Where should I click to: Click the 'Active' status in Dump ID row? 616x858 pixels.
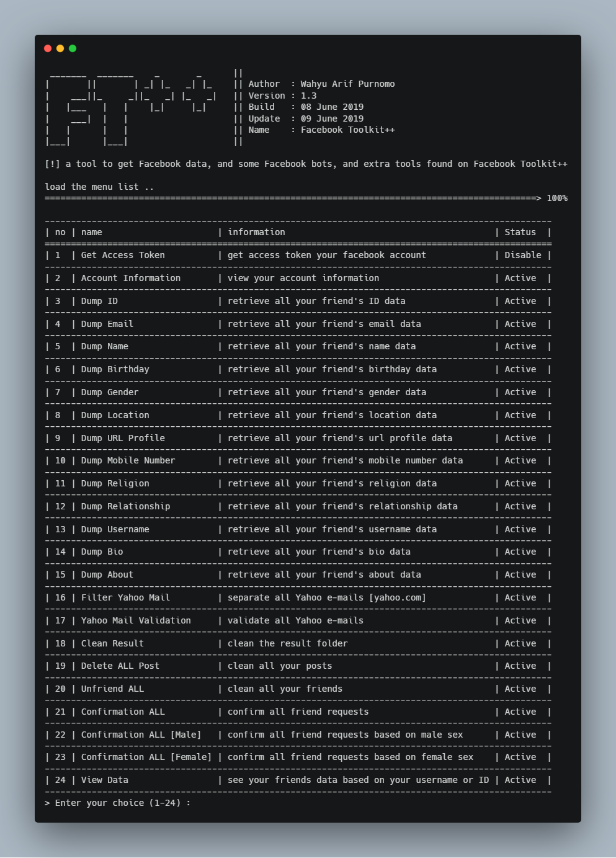[x=520, y=301]
